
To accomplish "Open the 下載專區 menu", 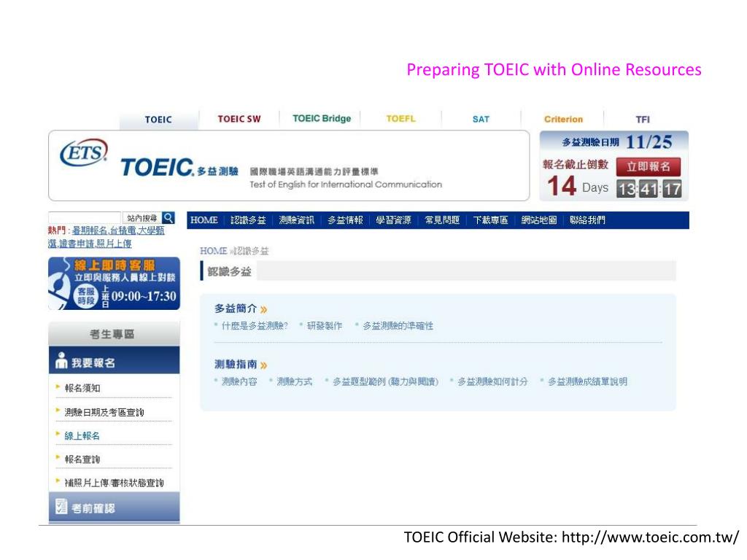I will click(490, 220).
